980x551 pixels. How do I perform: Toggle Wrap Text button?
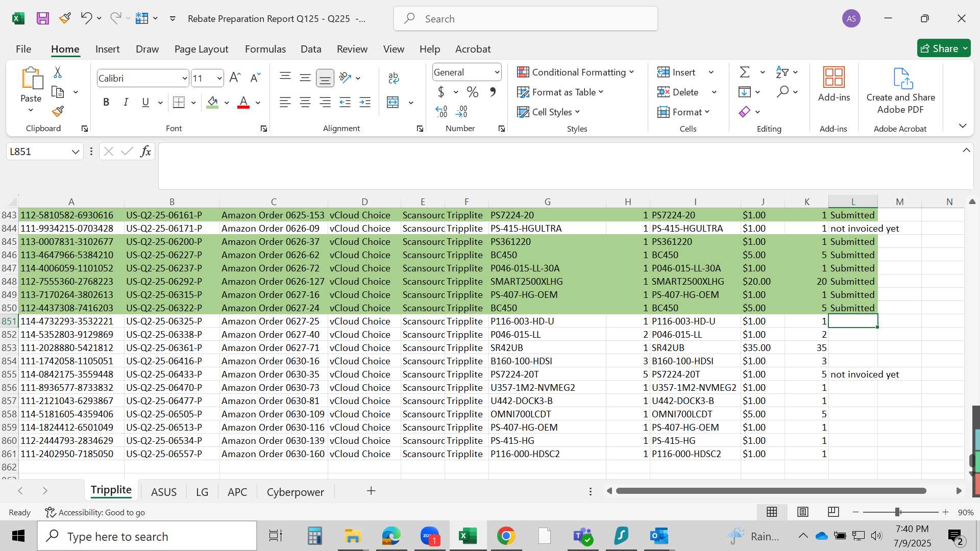(394, 78)
